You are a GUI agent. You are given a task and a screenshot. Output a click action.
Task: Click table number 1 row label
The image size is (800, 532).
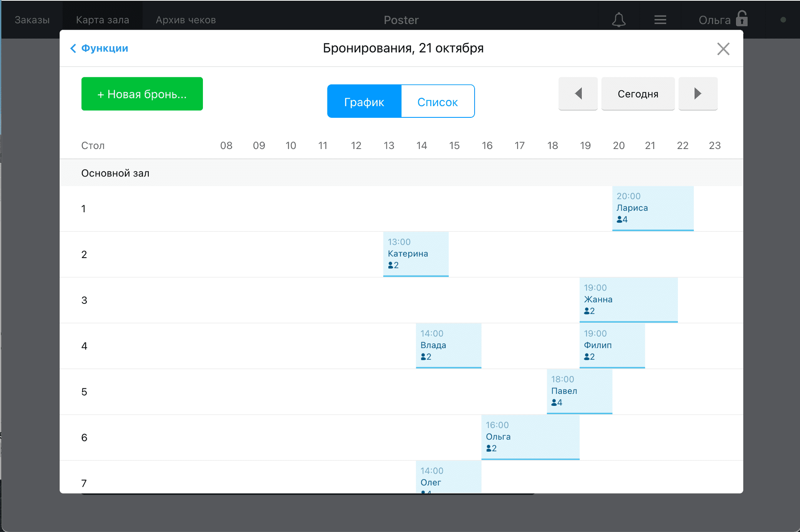point(84,209)
